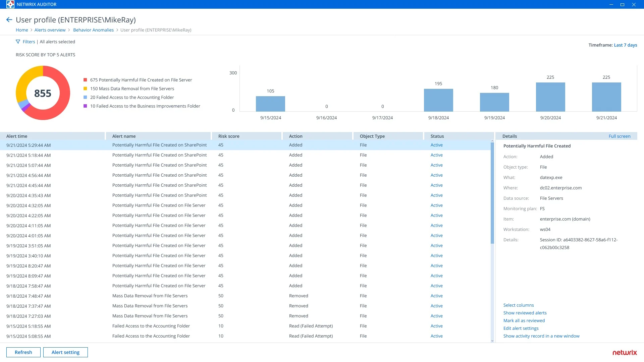Click the Session ID text in Details
Image resolution: width=644 pixels, height=362 pixels.
[579, 244]
